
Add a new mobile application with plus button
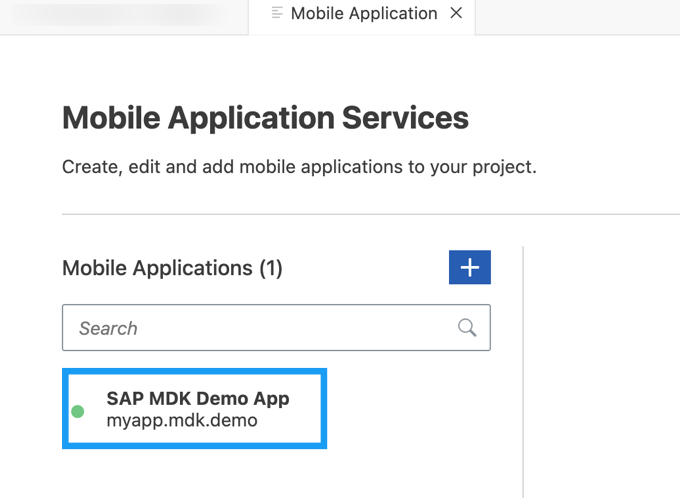click(470, 267)
